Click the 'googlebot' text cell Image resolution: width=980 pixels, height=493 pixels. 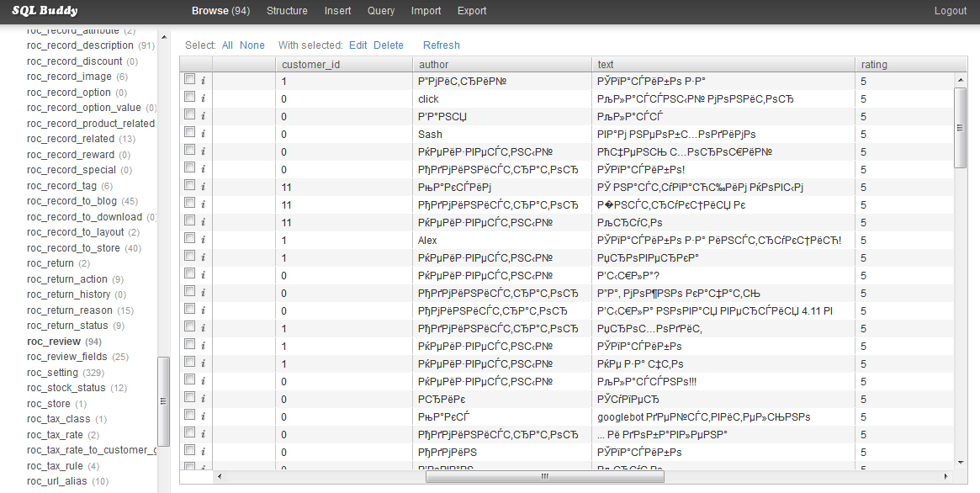(723, 416)
